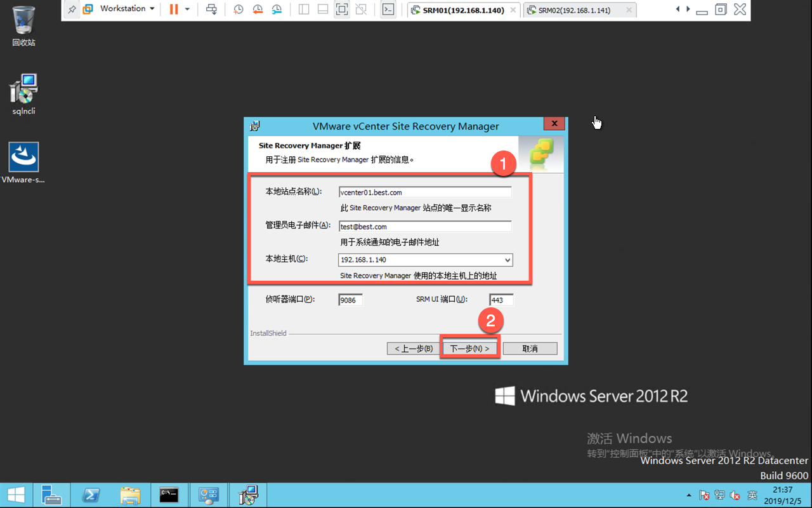Click the 本地站点名称(L) label
The height and width of the screenshot is (508, 812).
294,192
